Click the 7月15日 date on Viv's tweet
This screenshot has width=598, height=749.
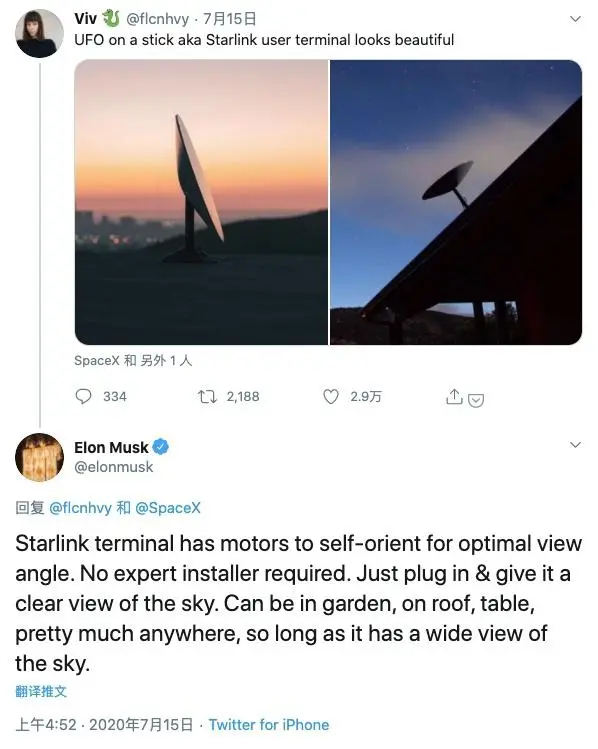point(230,19)
